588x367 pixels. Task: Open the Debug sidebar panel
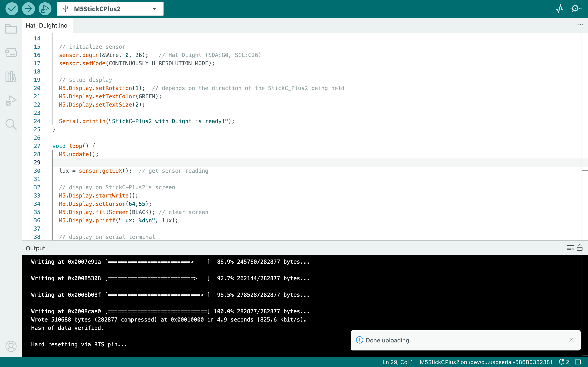point(11,101)
